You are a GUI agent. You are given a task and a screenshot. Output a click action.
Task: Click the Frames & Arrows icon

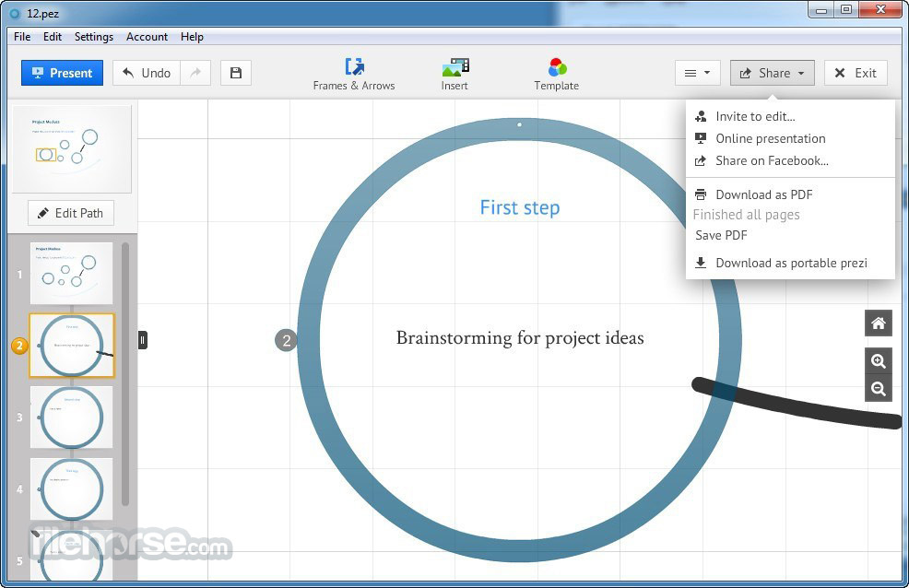click(354, 67)
